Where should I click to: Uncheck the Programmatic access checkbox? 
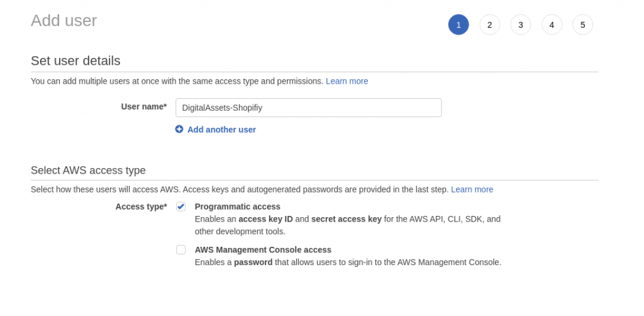[x=181, y=206]
